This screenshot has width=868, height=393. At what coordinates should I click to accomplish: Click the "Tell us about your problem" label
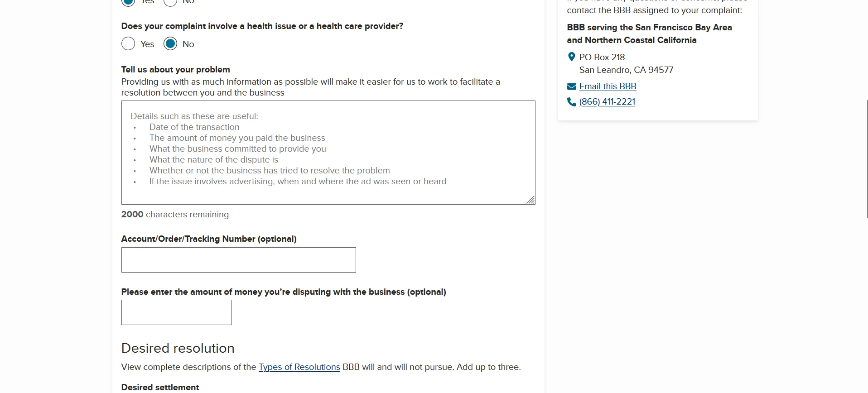click(x=175, y=70)
